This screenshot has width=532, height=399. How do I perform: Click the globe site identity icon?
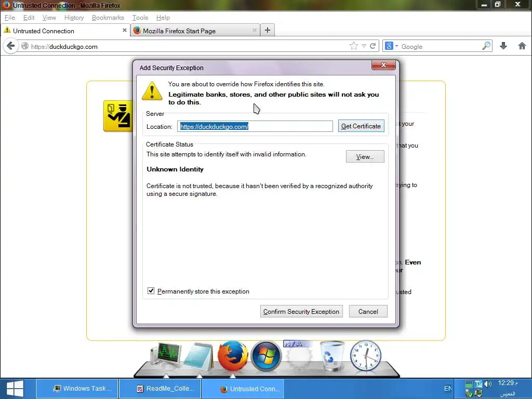[x=25, y=46]
